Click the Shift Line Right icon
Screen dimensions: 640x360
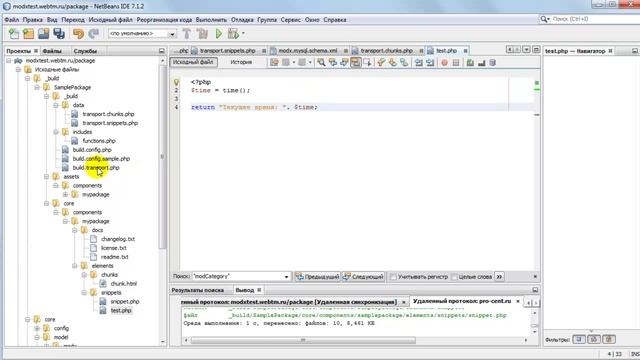pyautogui.click(x=430, y=62)
